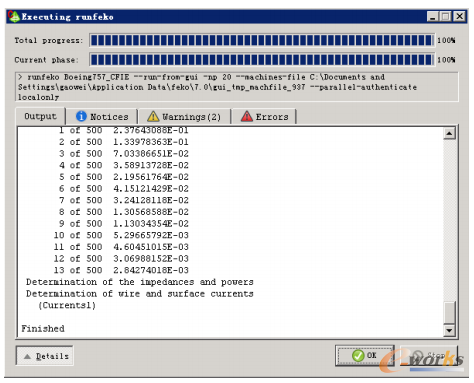Click the output scrollbar thumb
The width and height of the screenshot is (474, 383).
tap(449, 312)
